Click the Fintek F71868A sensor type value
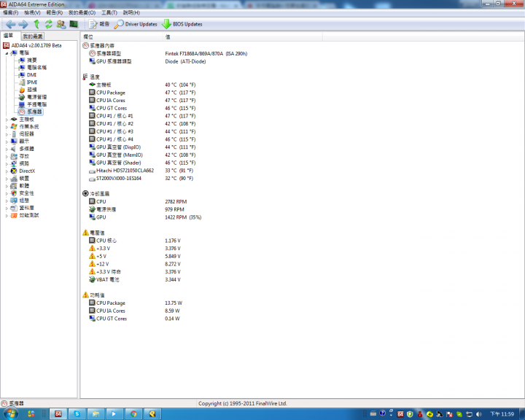The height and width of the screenshot is (420, 525). (206, 53)
